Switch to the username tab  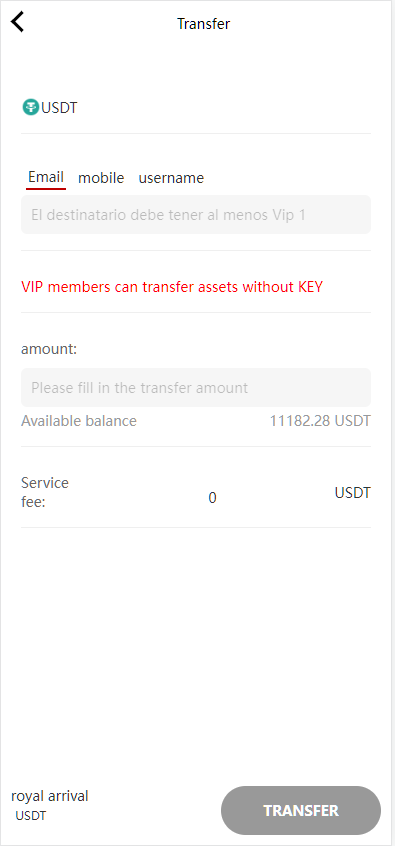tap(171, 178)
